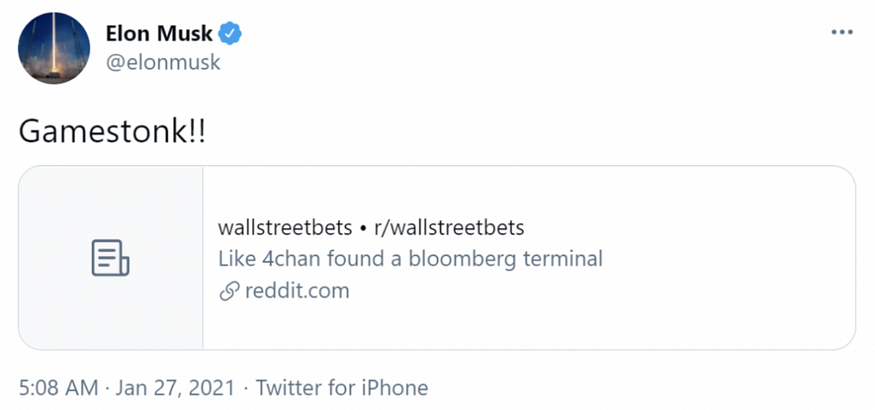Open the three-dot more options menu
This screenshot has width=875, height=410.
coord(842,32)
